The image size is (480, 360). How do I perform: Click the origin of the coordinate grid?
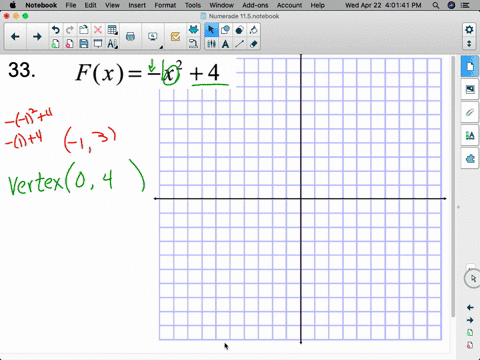pyautogui.click(x=301, y=199)
